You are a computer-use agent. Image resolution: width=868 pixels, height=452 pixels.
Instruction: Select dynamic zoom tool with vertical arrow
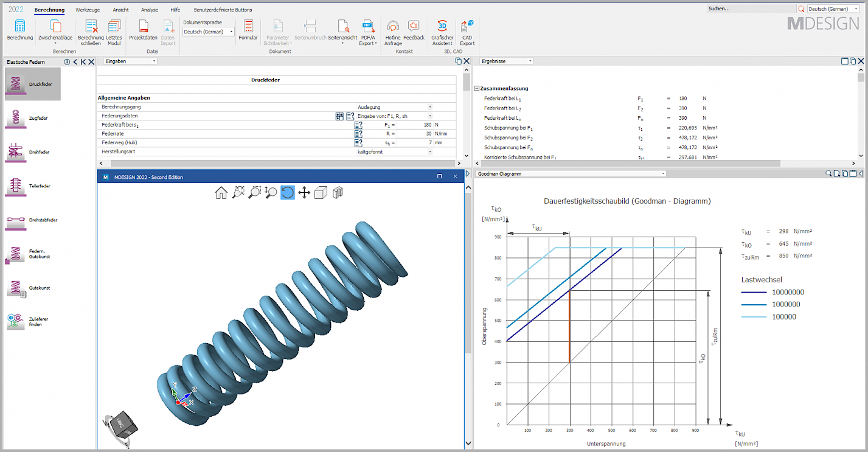271,193
